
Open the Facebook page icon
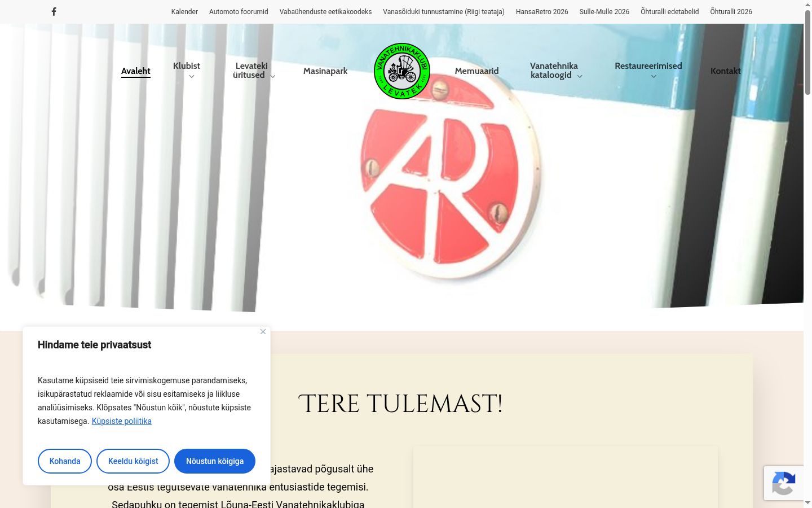click(x=54, y=11)
